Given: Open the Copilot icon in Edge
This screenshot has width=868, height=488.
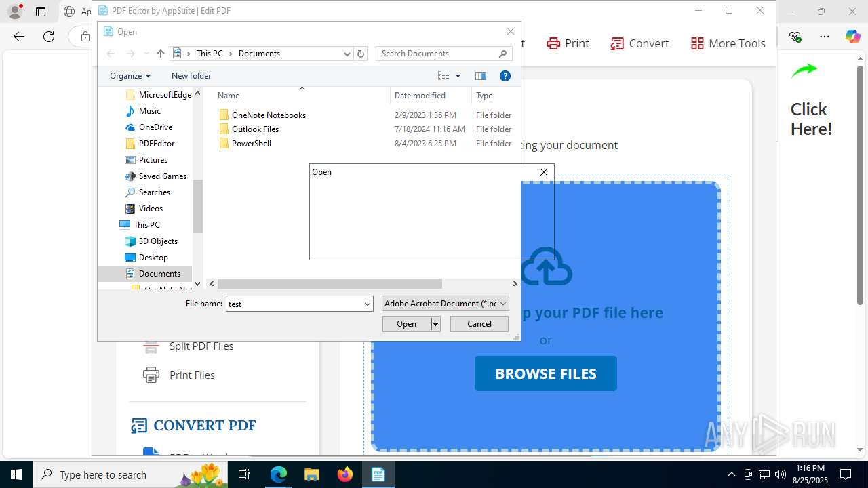Looking at the screenshot, I should (x=852, y=37).
